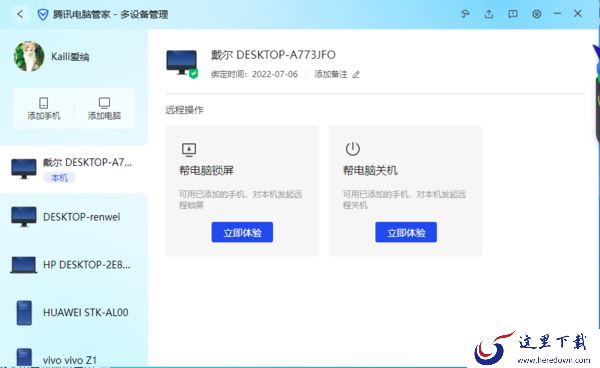Click the phone icon beside HUAWEI STK-AL00
This screenshot has height=368, width=600.
(x=24, y=313)
